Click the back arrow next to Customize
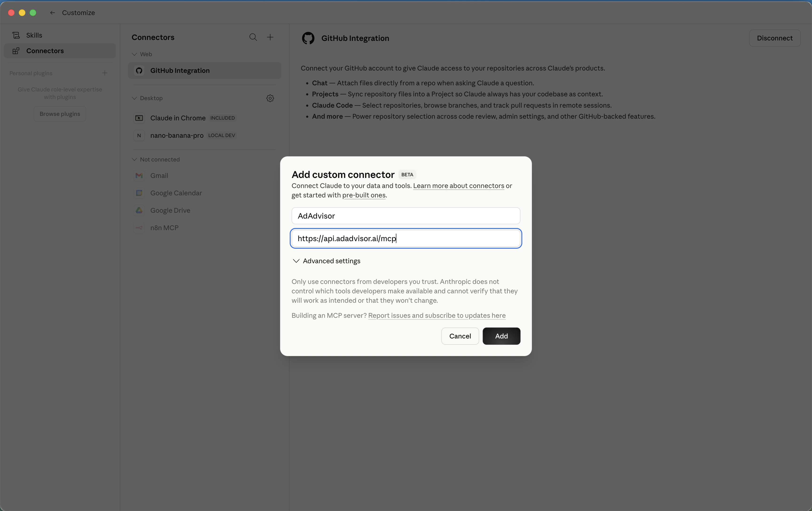 click(52, 13)
